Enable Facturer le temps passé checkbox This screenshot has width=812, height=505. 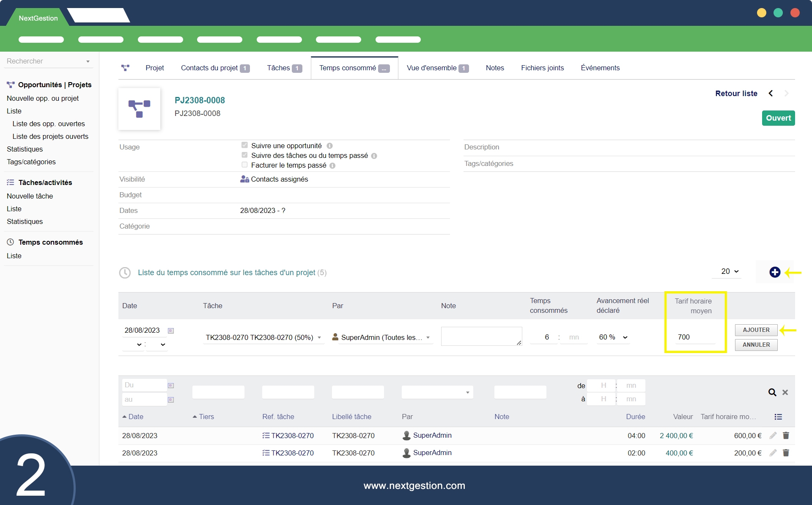(244, 165)
